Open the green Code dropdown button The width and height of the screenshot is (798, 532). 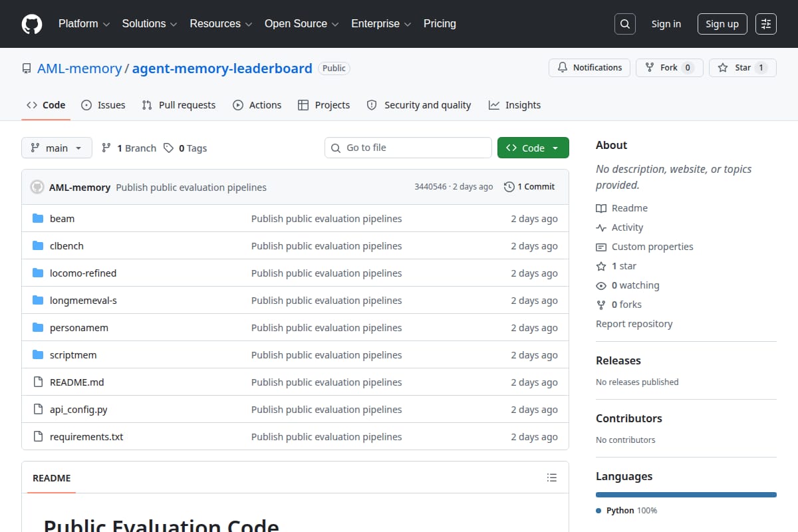533,148
